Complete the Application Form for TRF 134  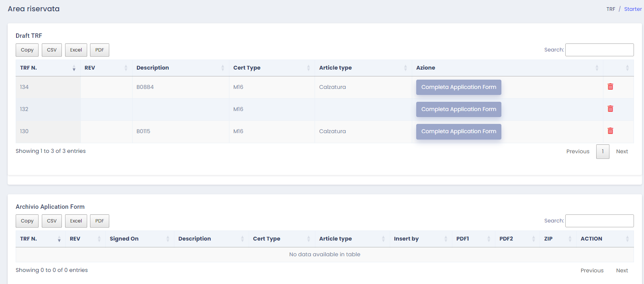(x=459, y=87)
